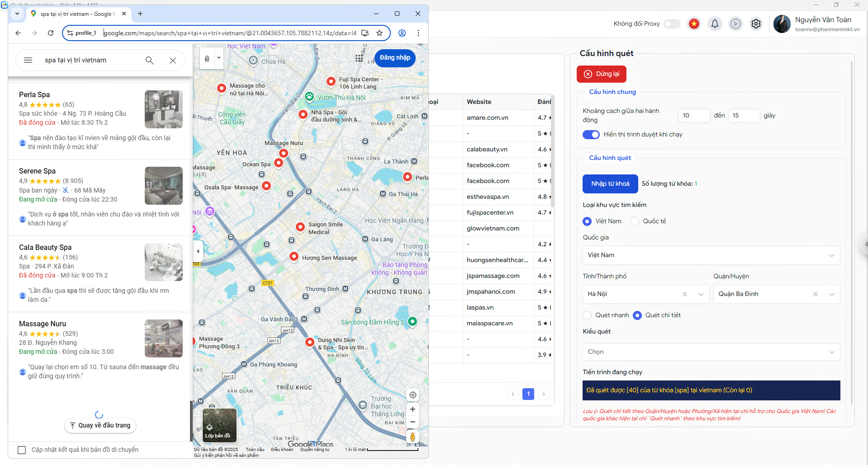Select the Quét nhanh radio option
Viewport: 868px width, 465px height.
pos(587,315)
